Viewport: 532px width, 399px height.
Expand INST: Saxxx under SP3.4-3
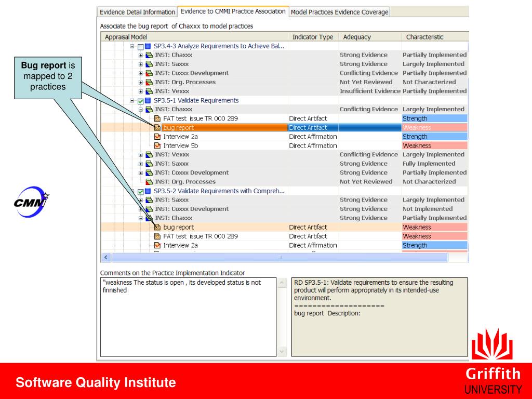140,64
